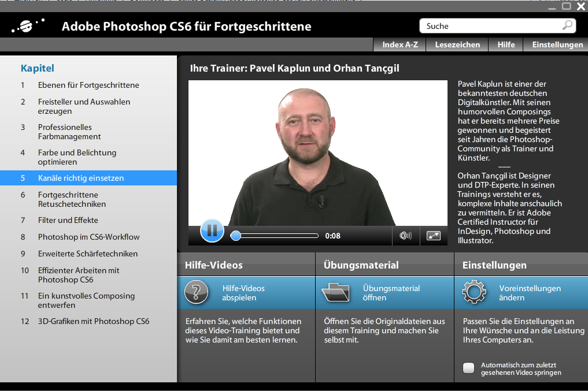588x391 pixels.
Task: Play the Hilfe-Videos abspielen button
Action: (x=246, y=292)
